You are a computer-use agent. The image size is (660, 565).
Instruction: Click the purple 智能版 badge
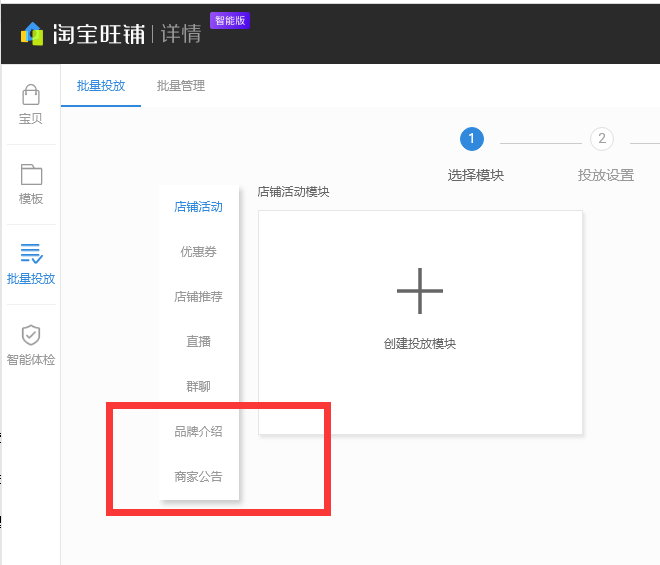tap(229, 20)
